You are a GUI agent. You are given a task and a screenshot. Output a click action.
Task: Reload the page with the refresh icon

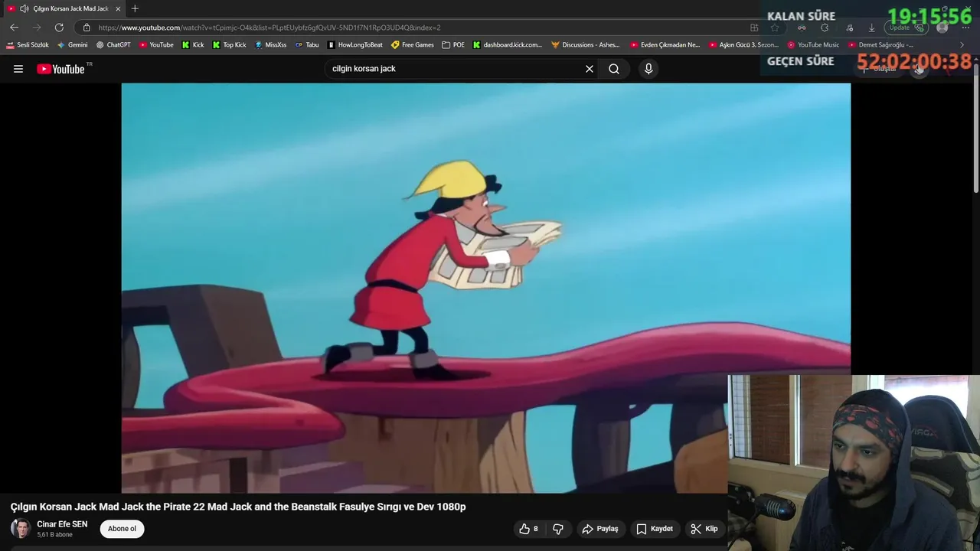click(59, 28)
